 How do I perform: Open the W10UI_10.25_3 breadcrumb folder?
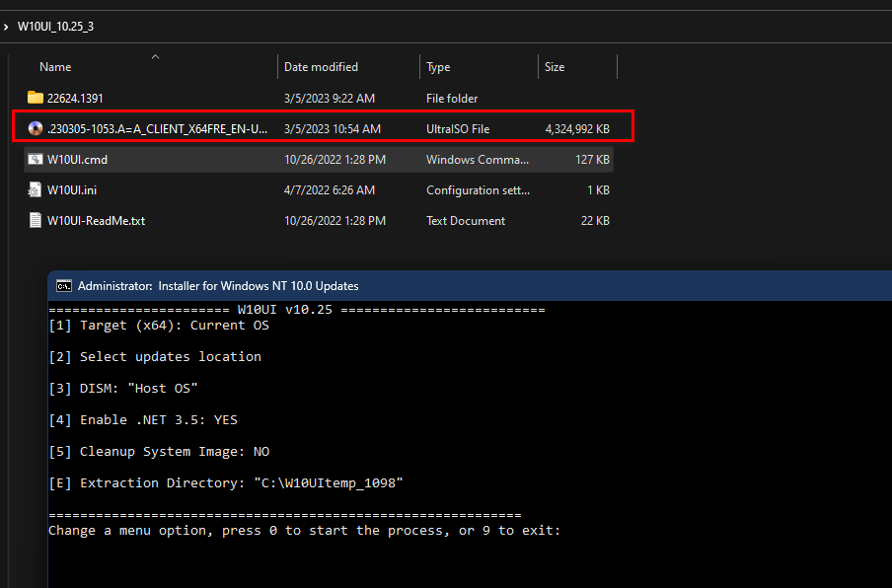pyautogui.click(x=55, y=27)
